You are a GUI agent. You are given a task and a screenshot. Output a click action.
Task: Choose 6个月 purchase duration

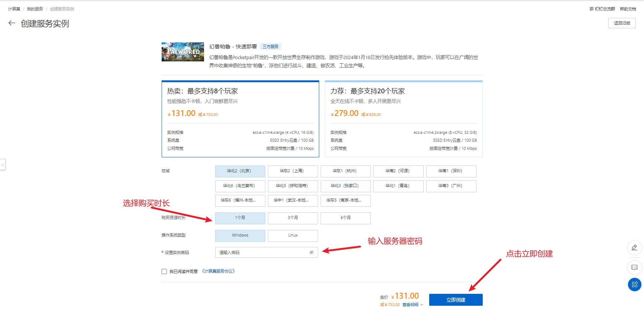pyautogui.click(x=346, y=218)
